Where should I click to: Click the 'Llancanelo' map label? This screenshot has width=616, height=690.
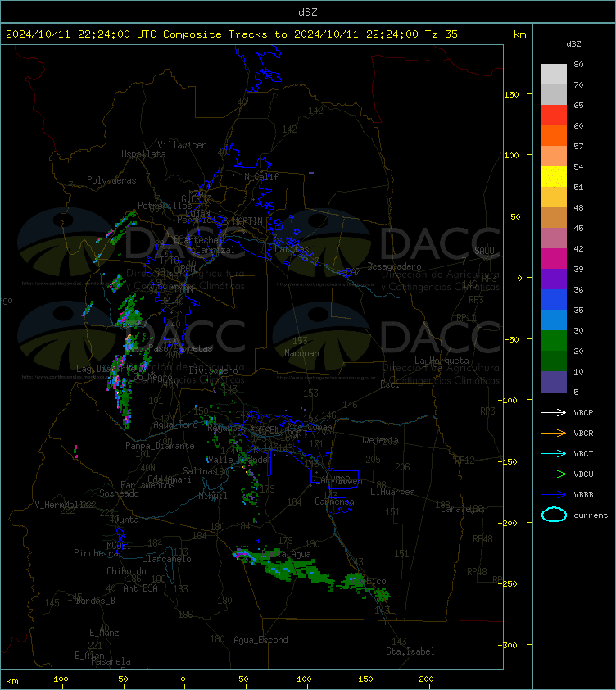[166, 559]
